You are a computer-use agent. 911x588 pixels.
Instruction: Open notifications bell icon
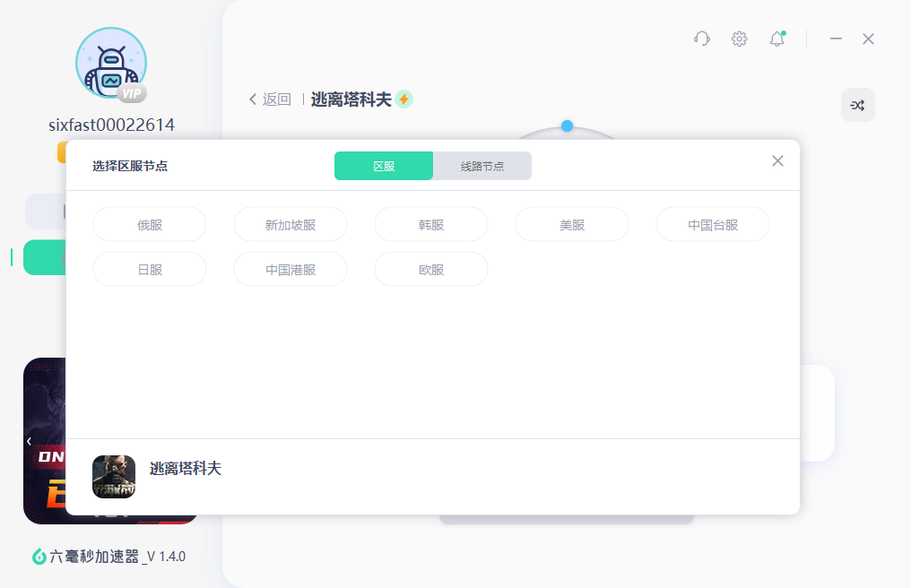tap(777, 39)
